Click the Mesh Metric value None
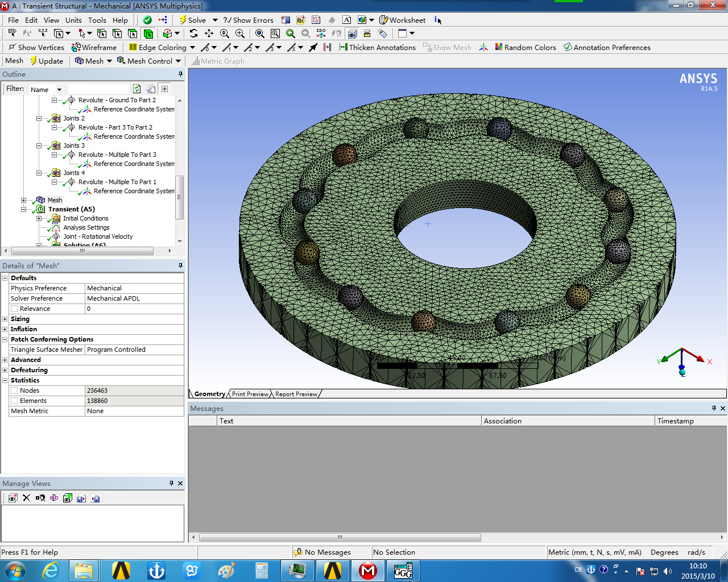This screenshot has width=728, height=582. [x=134, y=411]
